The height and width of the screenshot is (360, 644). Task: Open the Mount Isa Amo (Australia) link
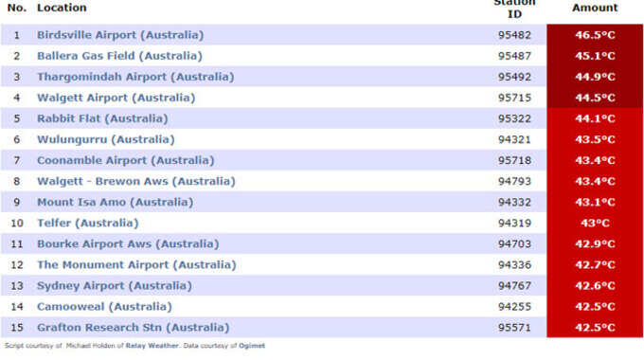(115, 202)
